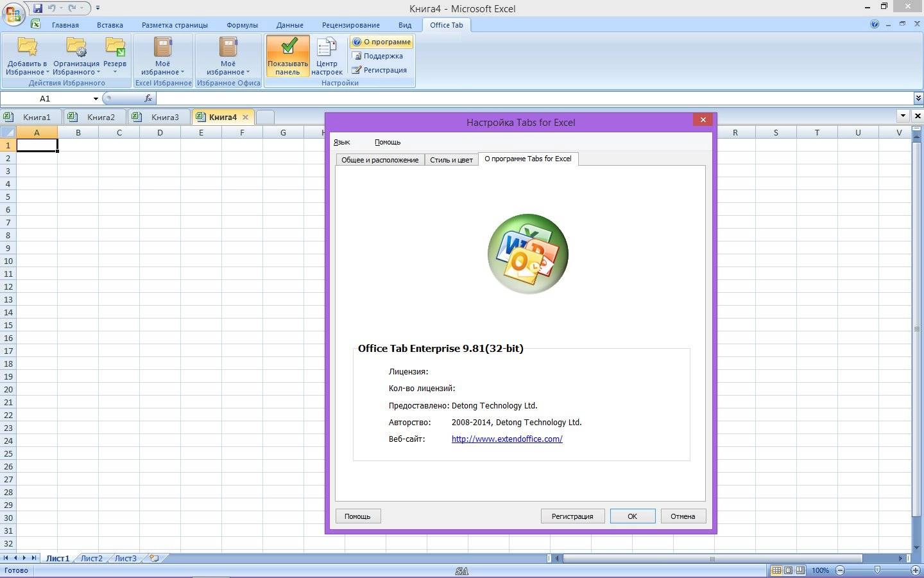Open the Вставка ribbon tab

pyautogui.click(x=110, y=25)
